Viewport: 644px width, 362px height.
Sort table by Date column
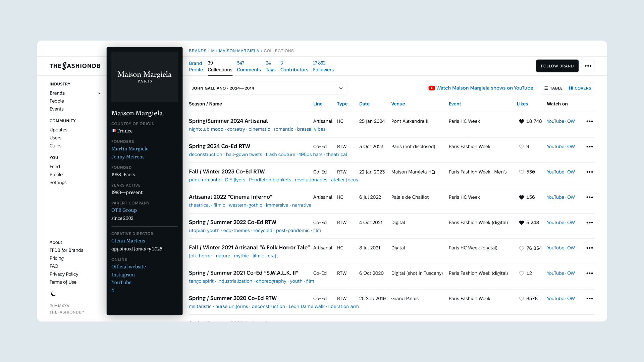364,104
